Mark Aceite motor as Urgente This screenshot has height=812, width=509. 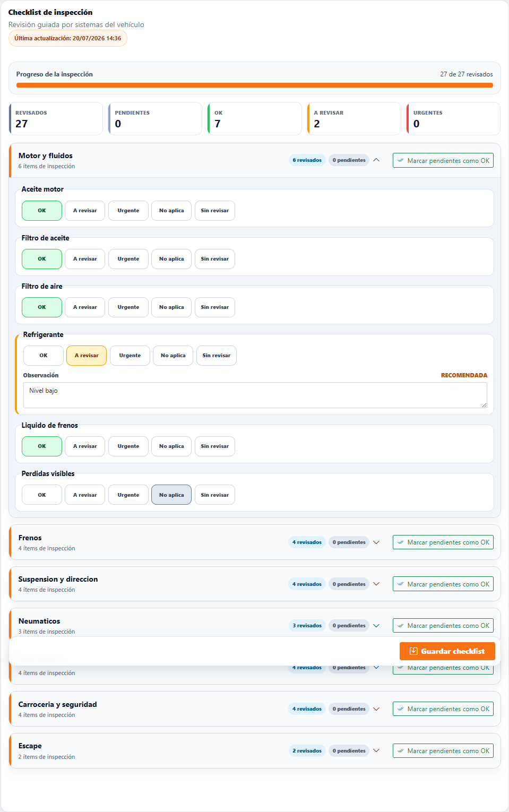tap(128, 211)
